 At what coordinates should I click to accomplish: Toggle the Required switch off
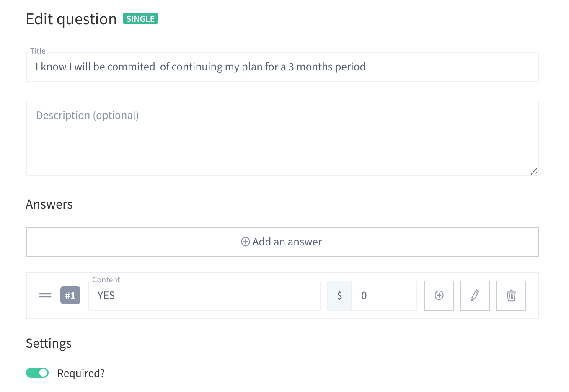pyautogui.click(x=37, y=373)
